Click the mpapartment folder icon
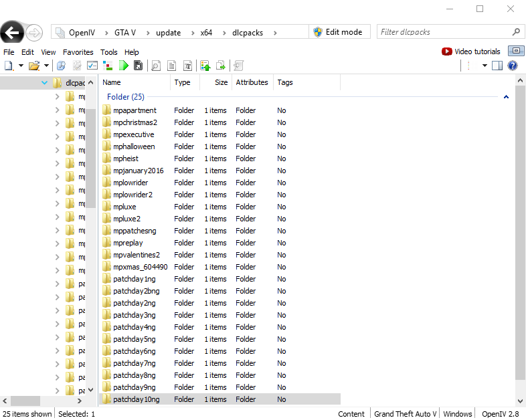526x420 pixels. (x=106, y=110)
